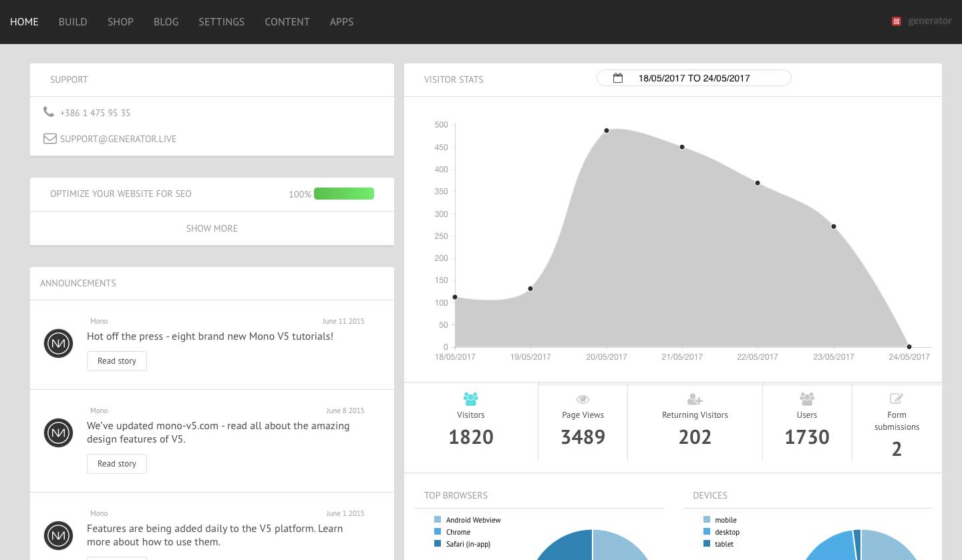Viewport: 962px width, 560px height.
Task: Click the generator logo icon
Action: [x=897, y=21]
